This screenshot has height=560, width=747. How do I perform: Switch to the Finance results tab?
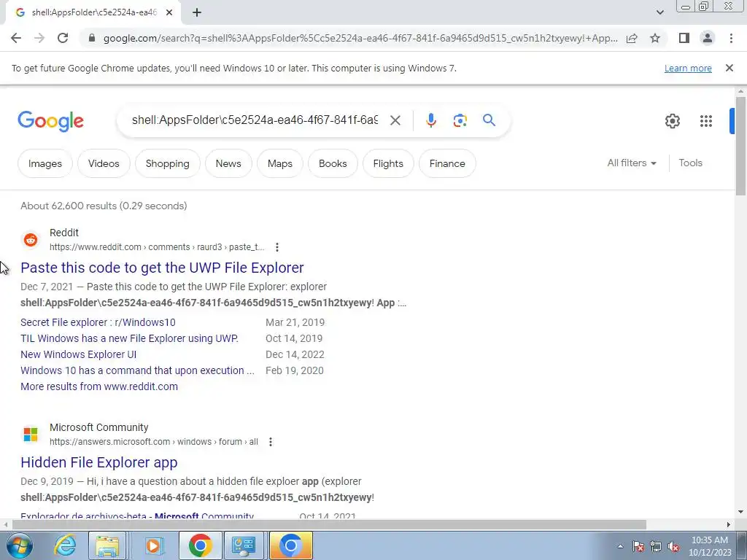click(x=447, y=163)
